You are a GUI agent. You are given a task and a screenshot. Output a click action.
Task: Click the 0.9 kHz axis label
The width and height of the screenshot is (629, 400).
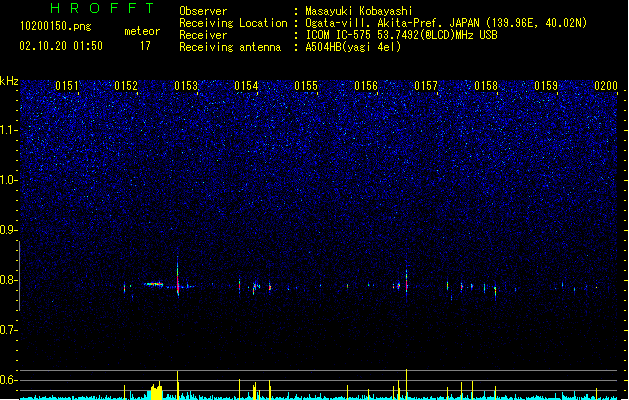point(8,230)
